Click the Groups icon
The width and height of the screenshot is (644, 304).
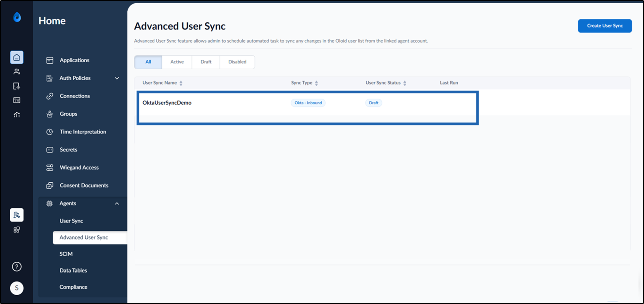tap(50, 114)
